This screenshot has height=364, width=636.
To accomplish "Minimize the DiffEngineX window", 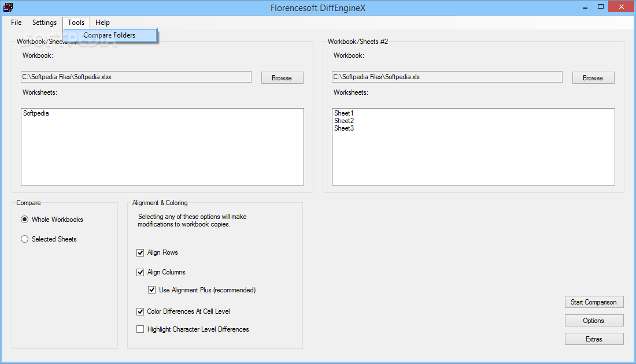I will (x=585, y=7).
